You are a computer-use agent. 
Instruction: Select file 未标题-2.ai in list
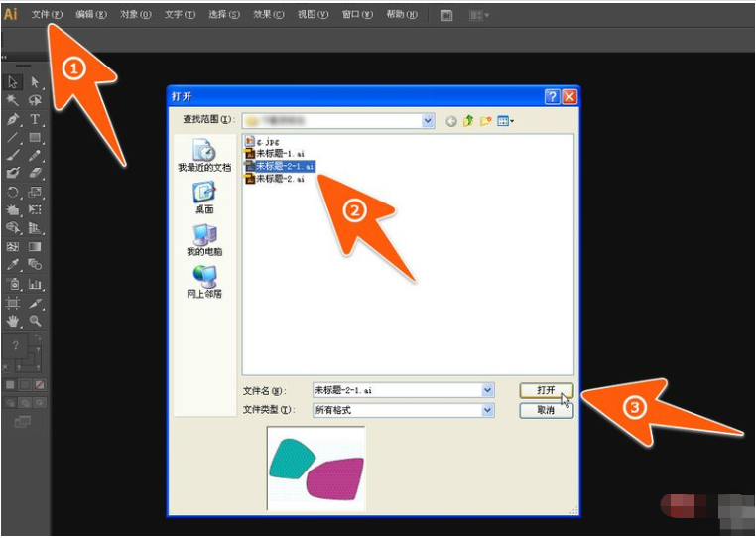click(275, 179)
